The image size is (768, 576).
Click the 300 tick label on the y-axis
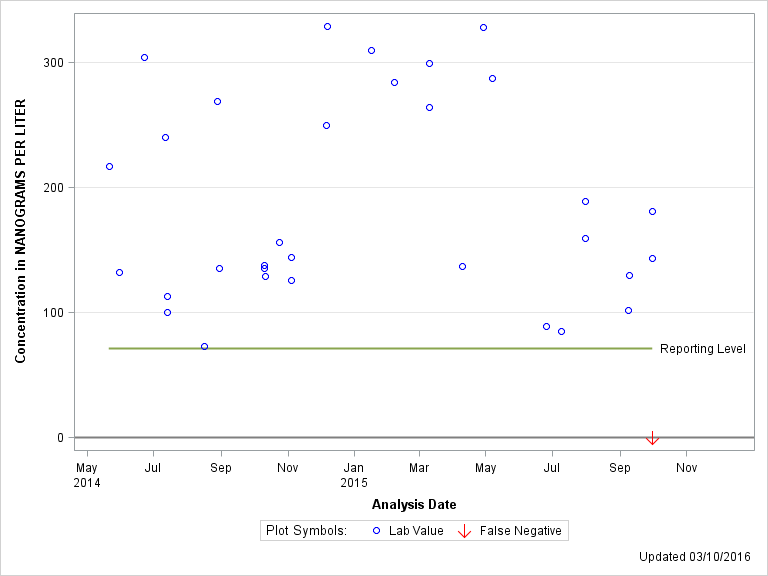click(52, 62)
